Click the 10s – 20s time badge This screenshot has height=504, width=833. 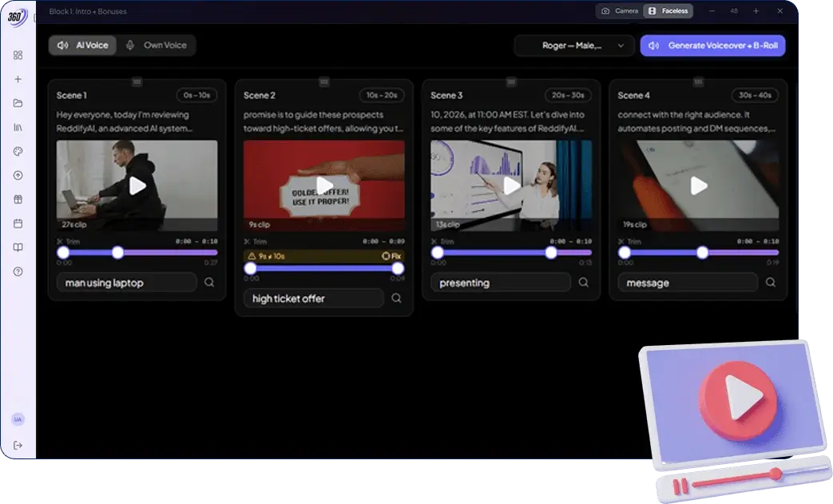coord(382,95)
